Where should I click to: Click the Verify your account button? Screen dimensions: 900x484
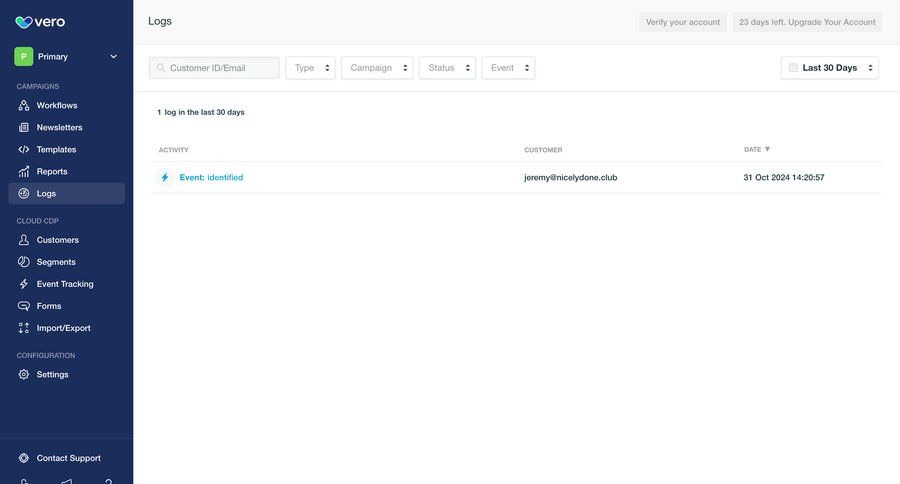pyautogui.click(x=683, y=22)
